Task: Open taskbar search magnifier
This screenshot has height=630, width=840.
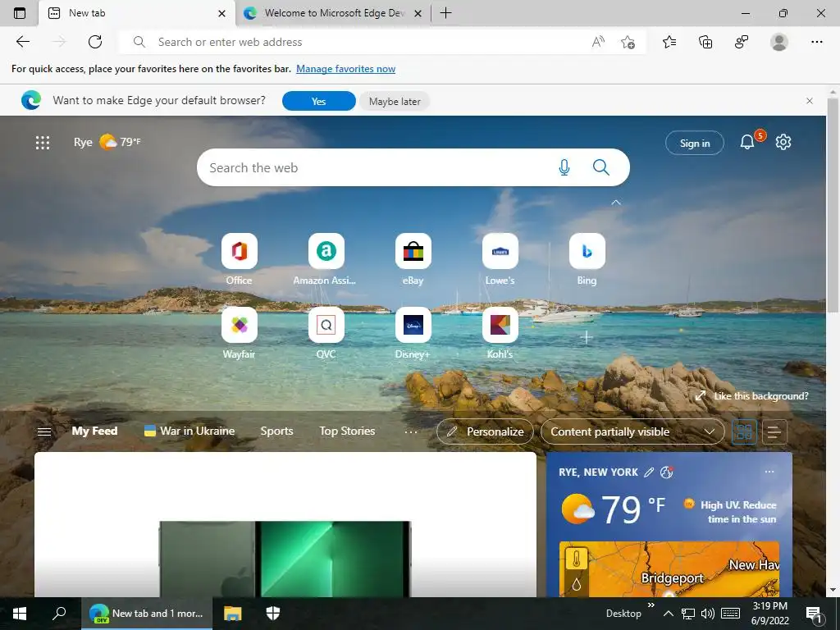Action: click(x=59, y=614)
